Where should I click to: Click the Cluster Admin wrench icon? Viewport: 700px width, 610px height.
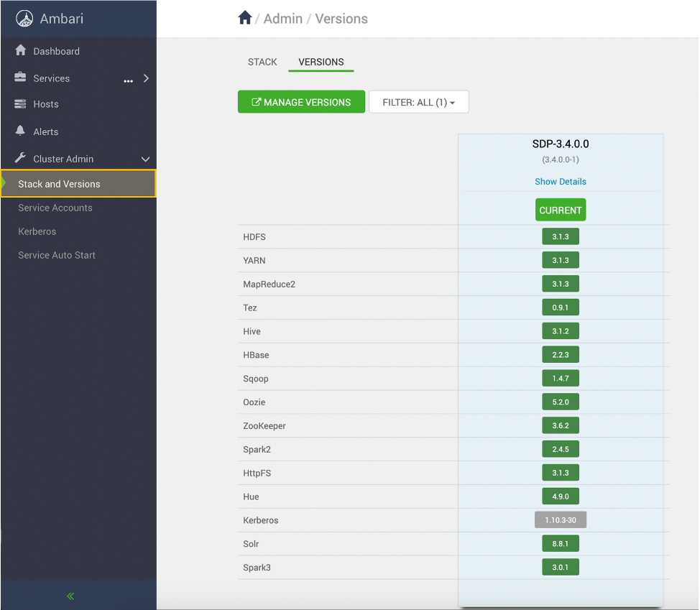(x=20, y=157)
